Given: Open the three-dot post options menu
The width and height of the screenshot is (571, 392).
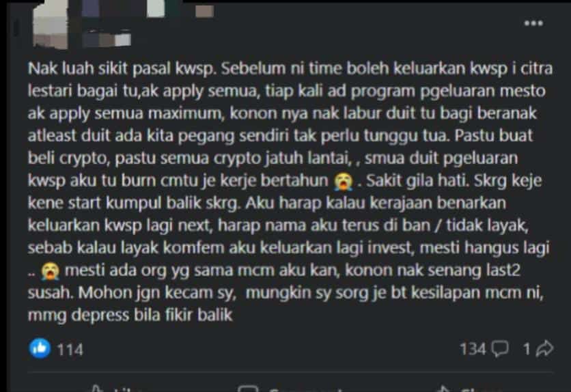Looking at the screenshot, I should (x=533, y=24).
